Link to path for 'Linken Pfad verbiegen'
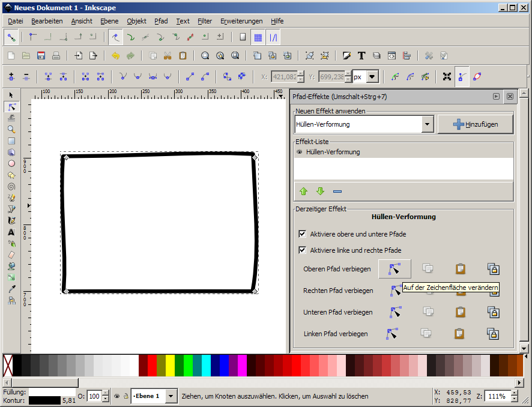The height and width of the screenshot is (407, 532). tap(493, 334)
